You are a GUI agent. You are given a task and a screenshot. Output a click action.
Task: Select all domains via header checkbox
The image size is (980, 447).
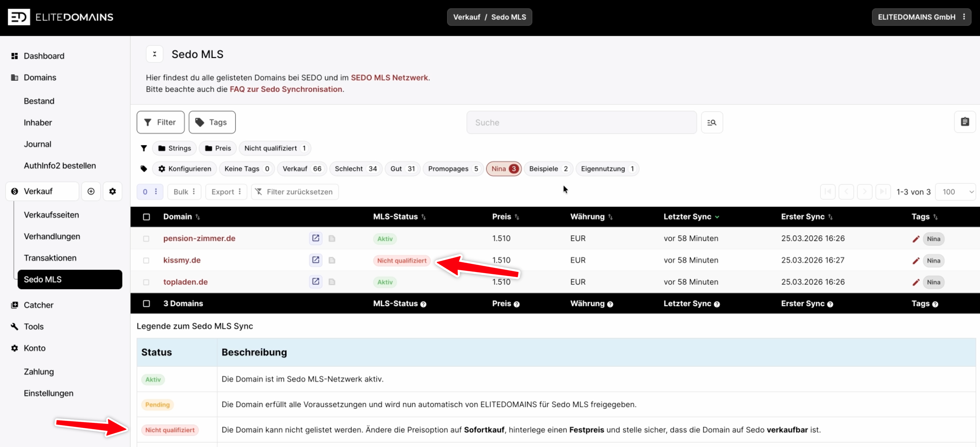click(147, 217)
